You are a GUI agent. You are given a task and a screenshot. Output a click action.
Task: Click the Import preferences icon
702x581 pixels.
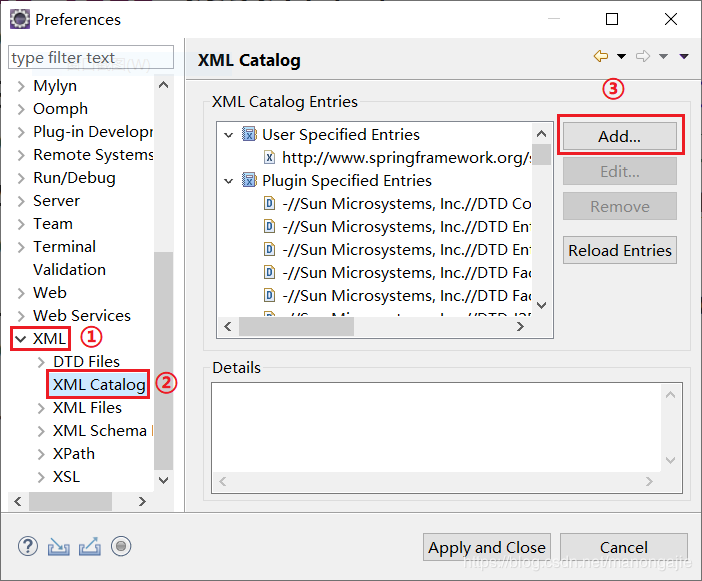pyautogui.click(x=59, y=547)
